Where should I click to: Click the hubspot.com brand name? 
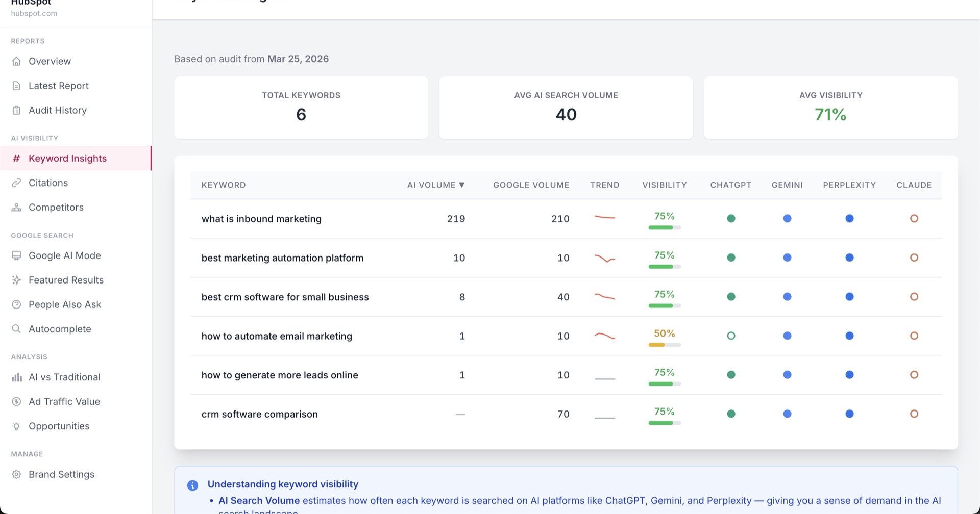point(34,14)
